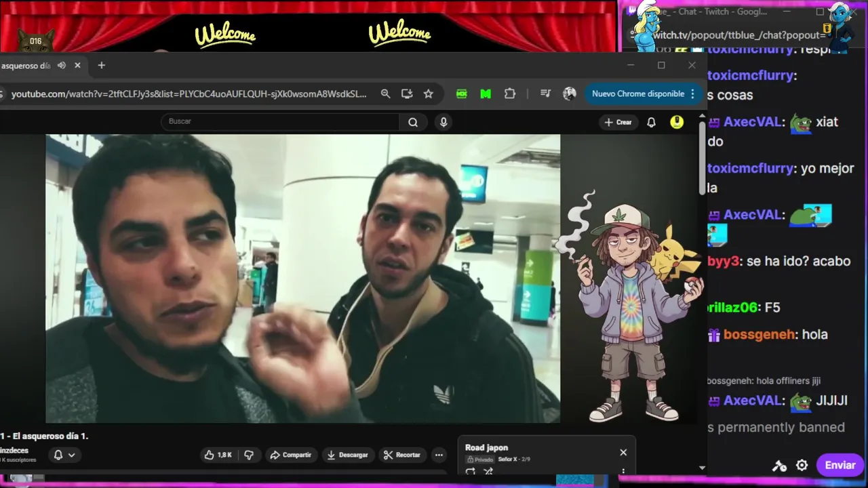Open more actions ellipsis beside Recortar
The image size is (868, 488).
439,455
